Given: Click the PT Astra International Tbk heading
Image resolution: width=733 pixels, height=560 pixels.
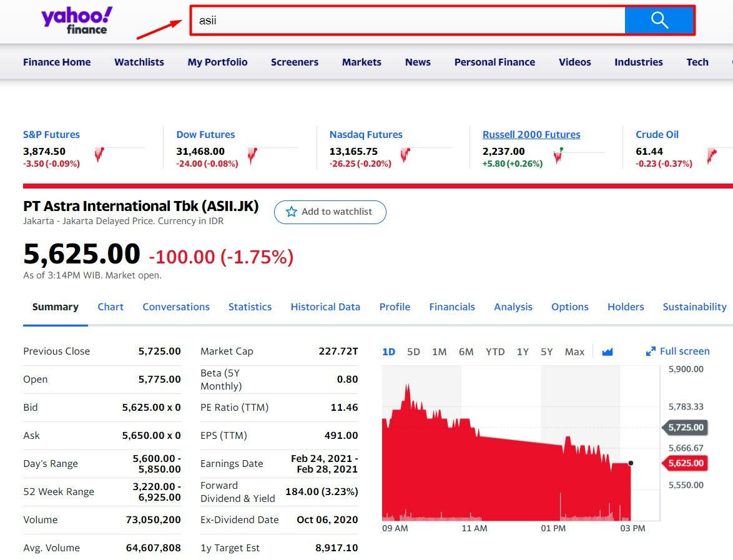Looking at the screenshot, I should point(140,206).
